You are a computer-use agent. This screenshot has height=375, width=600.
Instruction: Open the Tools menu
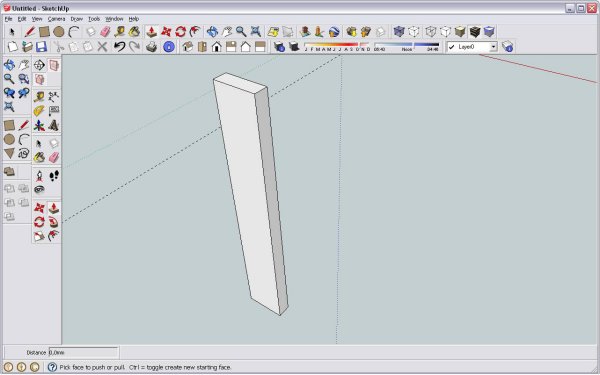tap(94, 19)
